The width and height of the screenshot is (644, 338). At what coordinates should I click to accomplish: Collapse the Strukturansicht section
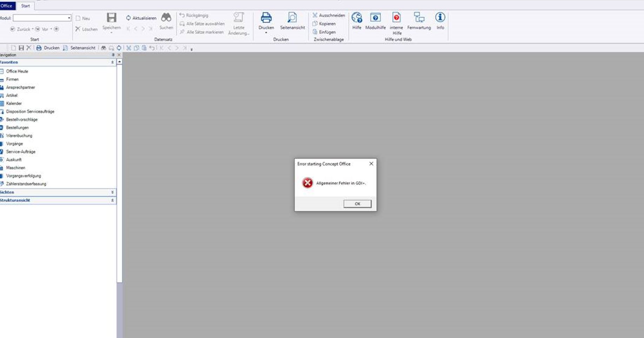(112, 201)
